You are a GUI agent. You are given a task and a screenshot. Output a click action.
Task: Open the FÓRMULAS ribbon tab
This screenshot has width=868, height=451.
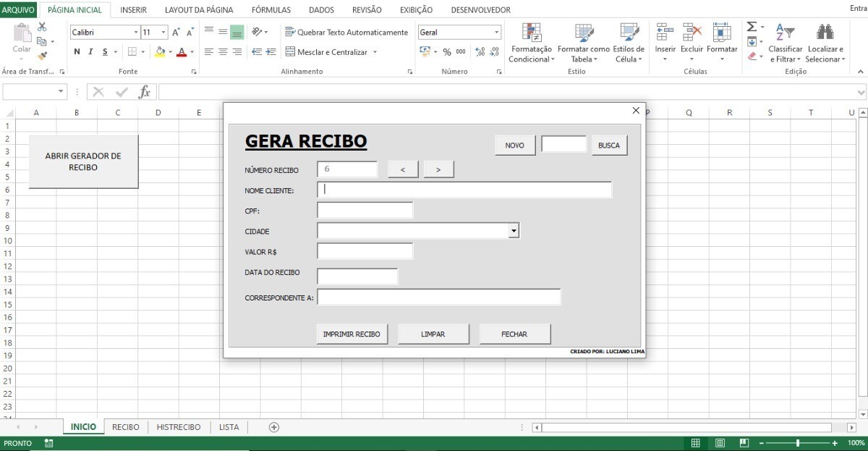click(271, 10)
